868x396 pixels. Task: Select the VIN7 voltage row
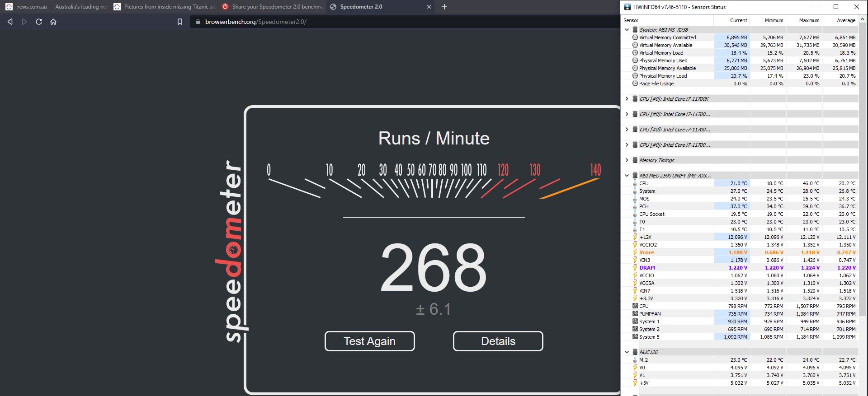(x=740, y=291)
